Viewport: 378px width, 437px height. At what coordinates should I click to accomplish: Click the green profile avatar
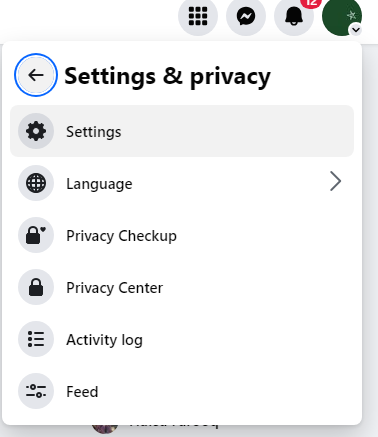342,16
